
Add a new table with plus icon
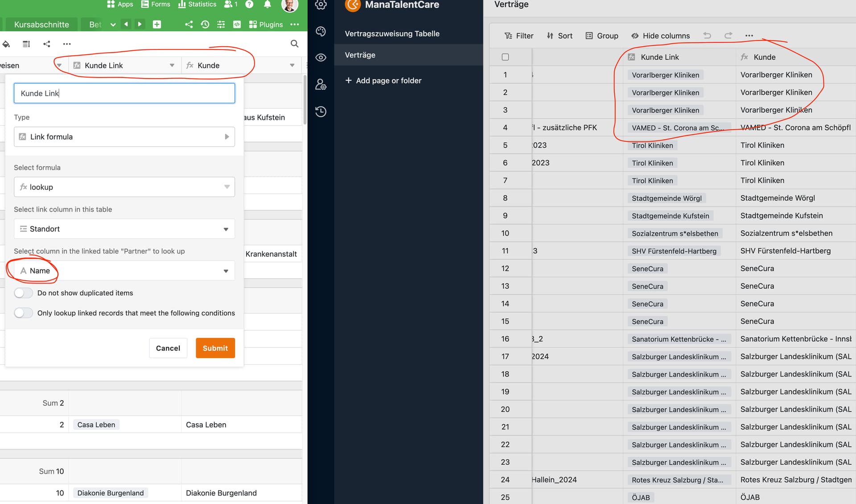tap(157, 25)
